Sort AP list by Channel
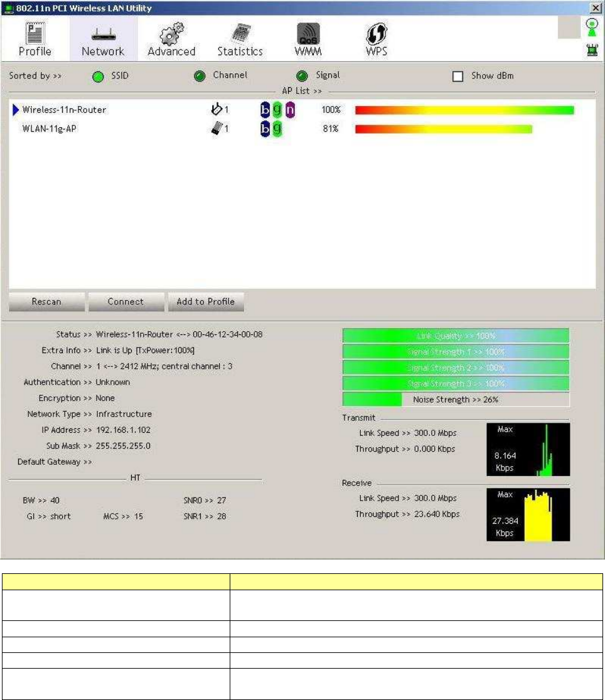The width and height of the screenshot is (605, 700). [200, 77]
